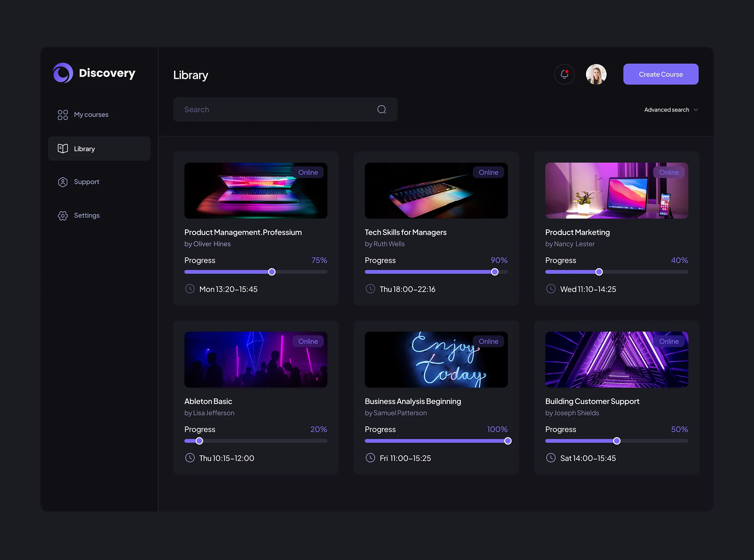Viewport: 754px width, 560px height.
Task: Open the Product Marketing desk thumbnail
Action: click(617, 190)
